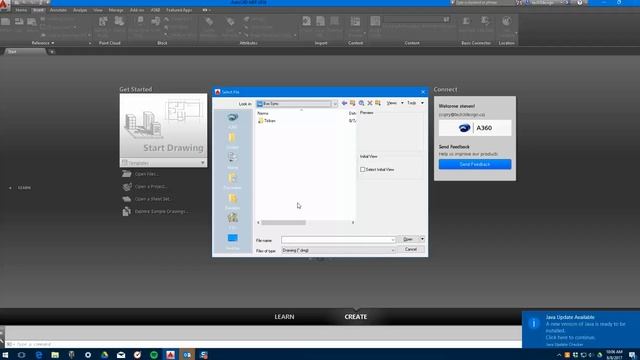
Task: Open Favorites place in the dialog sidebar
Action: click(232, 200)
